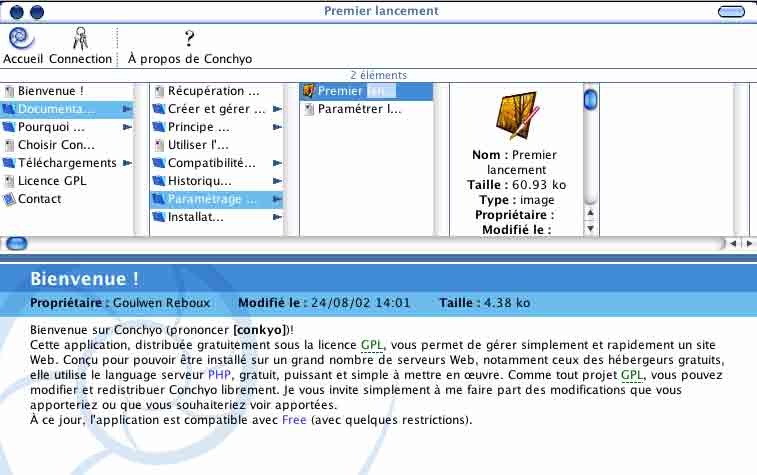757x475 pixels.
Task: Open the Free hosting link
Action: (x=294, y=420)
